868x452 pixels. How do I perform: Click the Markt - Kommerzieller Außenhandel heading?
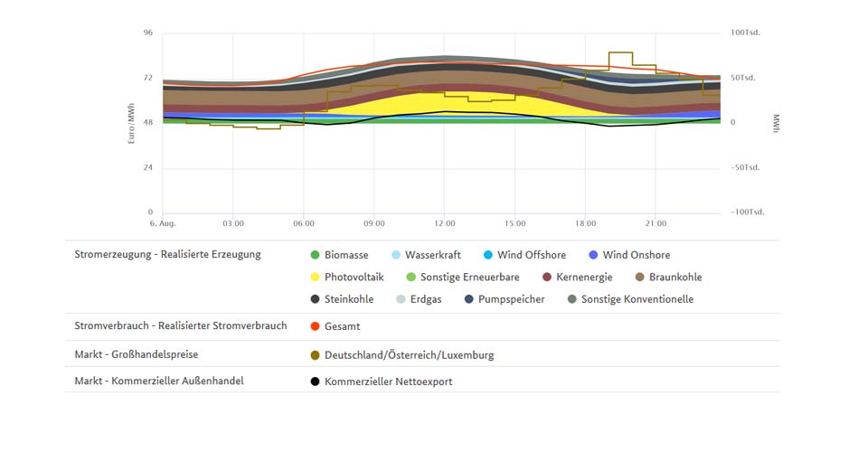pos(159,381)
